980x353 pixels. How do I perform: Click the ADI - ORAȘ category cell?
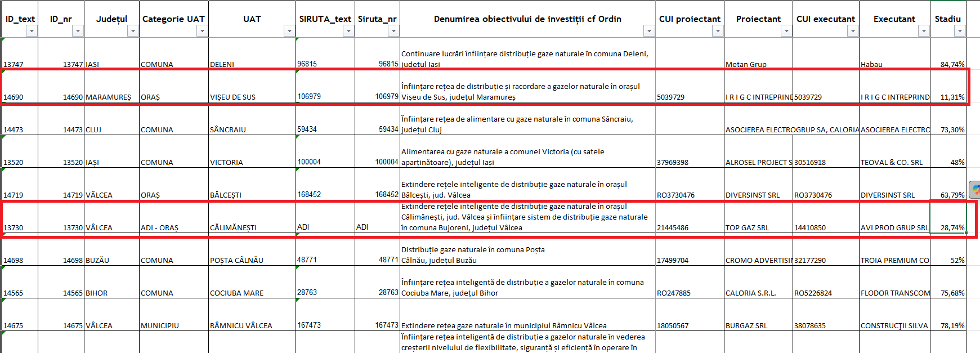pos(173,217)
